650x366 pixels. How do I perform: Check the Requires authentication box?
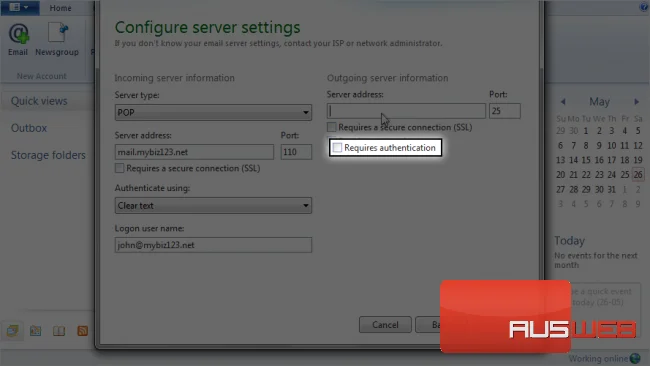coord(337,148)
